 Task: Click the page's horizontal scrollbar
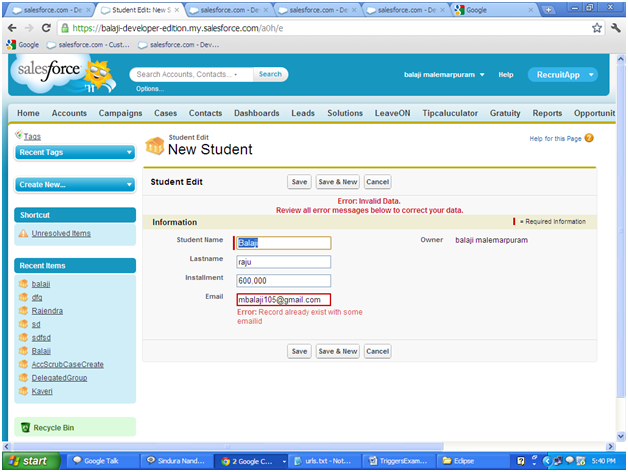pos(228,446)
